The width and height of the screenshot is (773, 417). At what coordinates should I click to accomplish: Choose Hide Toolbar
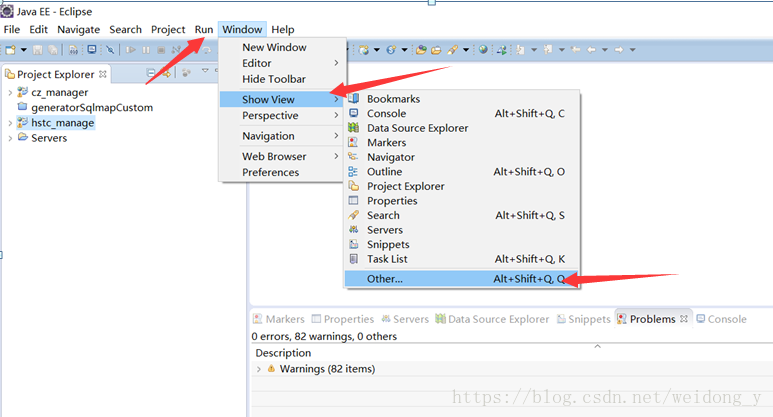pyautogui.click(x=282, y=79)
